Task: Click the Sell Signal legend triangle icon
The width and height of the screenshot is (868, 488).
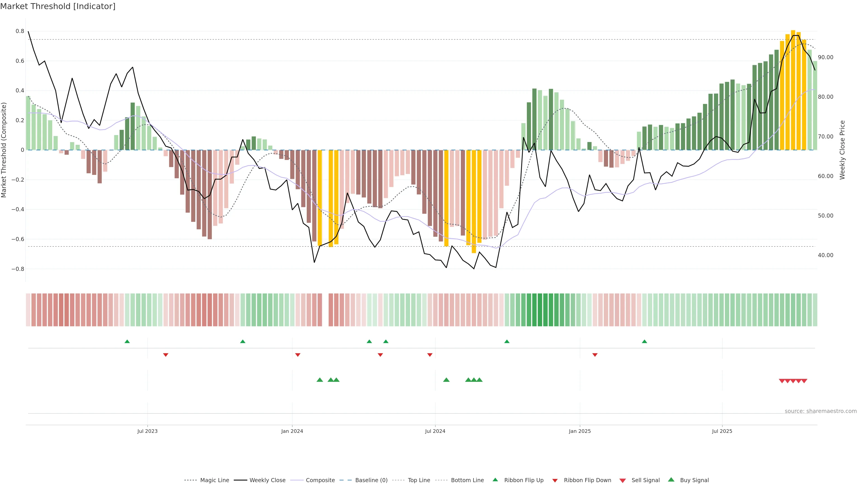Action: pyautogui.click(x=622, y=480)
